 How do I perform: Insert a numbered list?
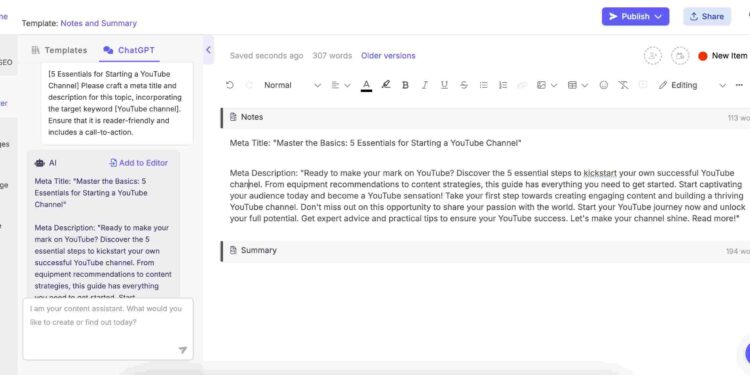503,85
